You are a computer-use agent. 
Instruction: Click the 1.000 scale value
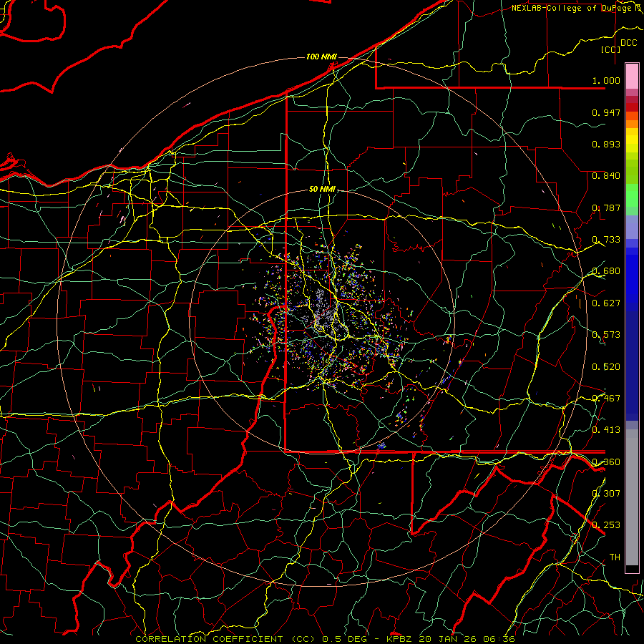point(606,80)
